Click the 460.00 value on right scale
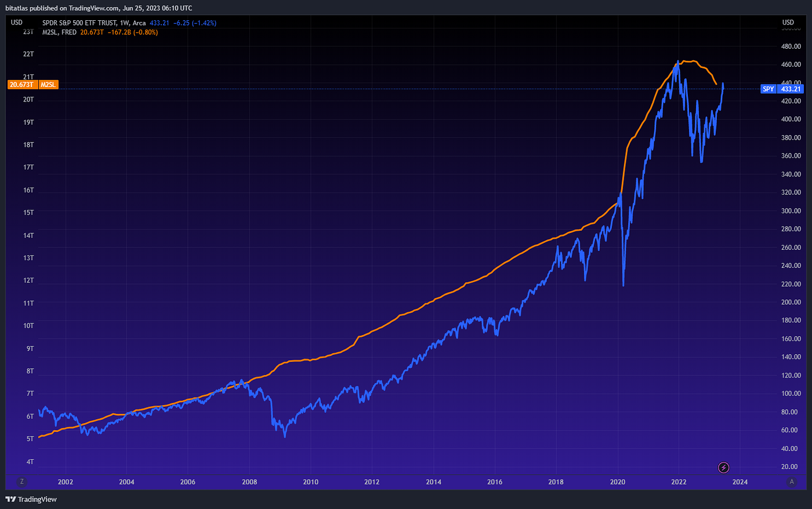Viewport: 812px width, 509px height. point(791,64)
